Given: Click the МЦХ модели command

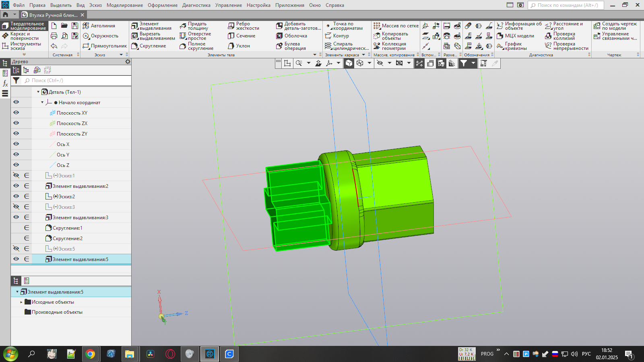Looking at the screenshot, I should 516,36.
